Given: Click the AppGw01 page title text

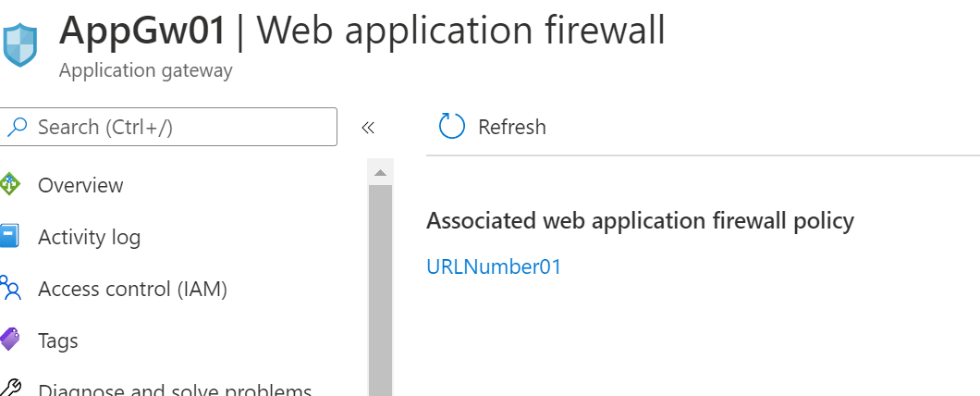Looking at the screenshot, I should tap(142, 31).
